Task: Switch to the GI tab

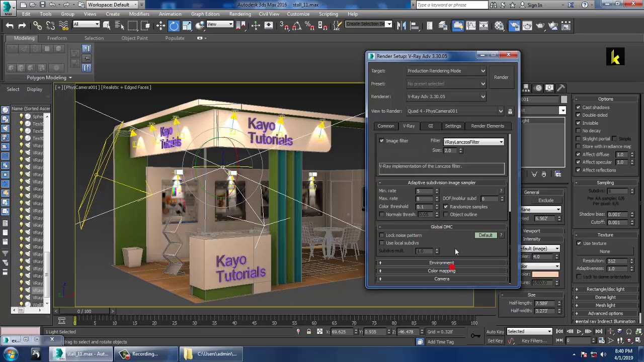Action: click(x=430, y=126)
